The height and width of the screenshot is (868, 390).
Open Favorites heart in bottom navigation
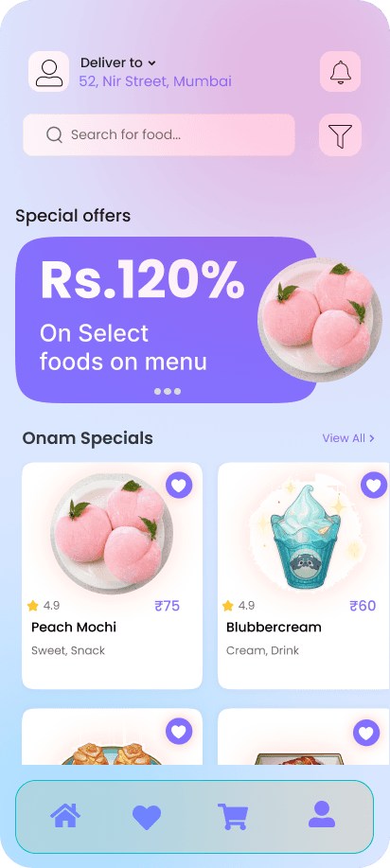pyautogui.click(x=147, y=817)
